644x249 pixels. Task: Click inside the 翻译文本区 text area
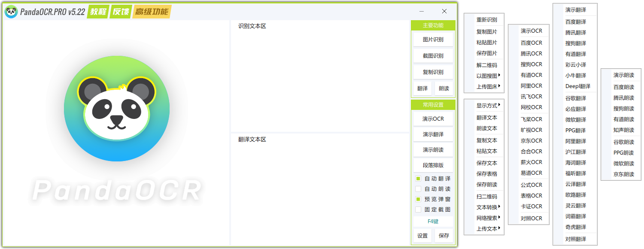pos(320,189)
